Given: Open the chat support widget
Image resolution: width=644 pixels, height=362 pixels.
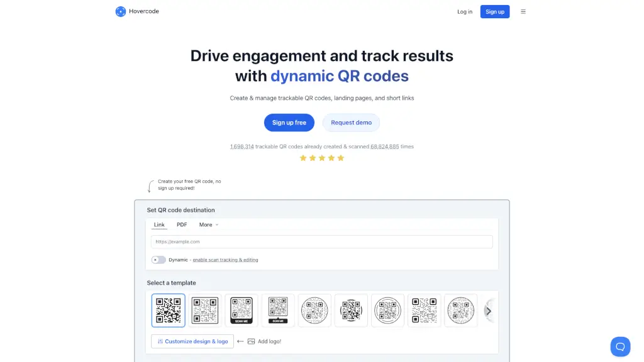Looking at the screenshot, I should click(620, 346).
